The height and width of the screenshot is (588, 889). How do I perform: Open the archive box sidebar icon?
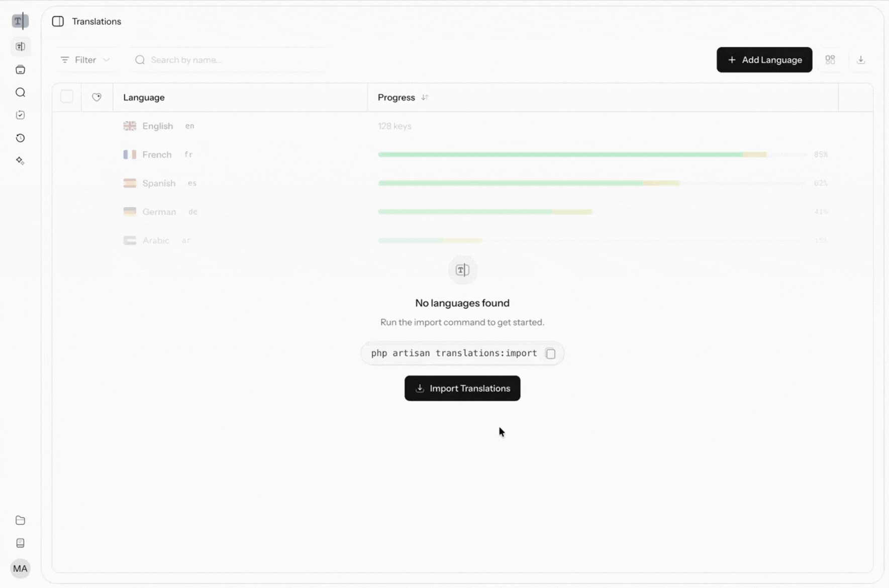click(20, 70)
